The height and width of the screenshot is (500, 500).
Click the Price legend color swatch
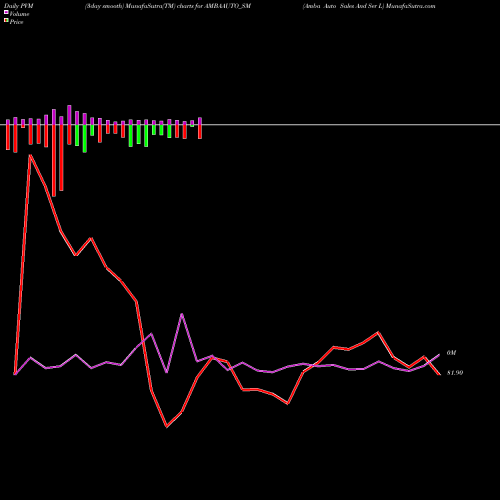click(x=6, y=21)
